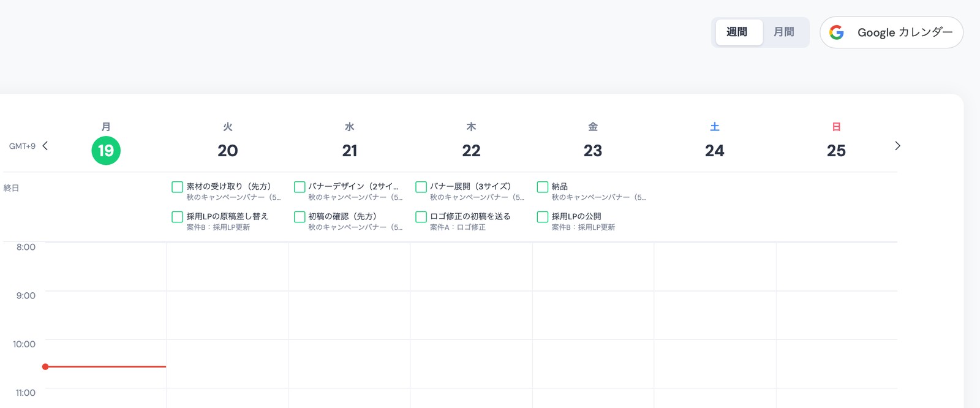980x408 pixels.
Task: Select Friday 23 date header
Action: [x=593, y=151]
